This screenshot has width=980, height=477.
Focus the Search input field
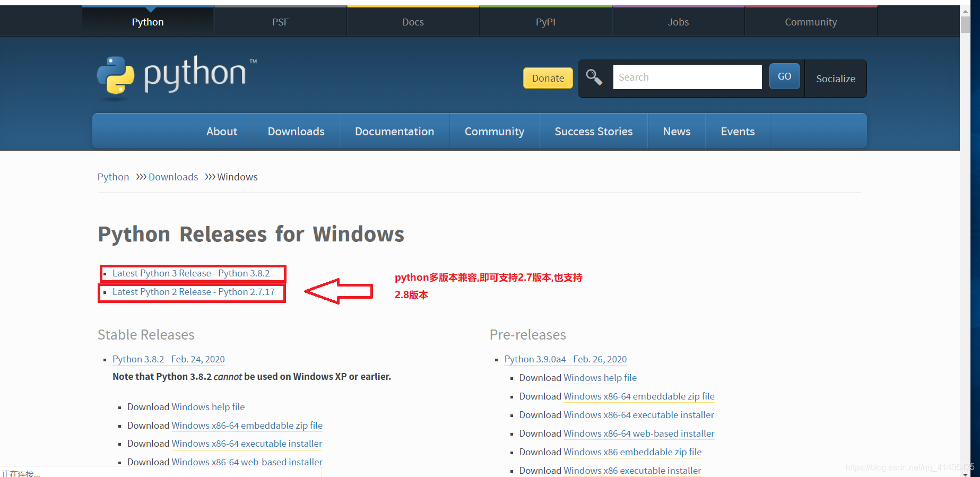click(x=687, y=77)
